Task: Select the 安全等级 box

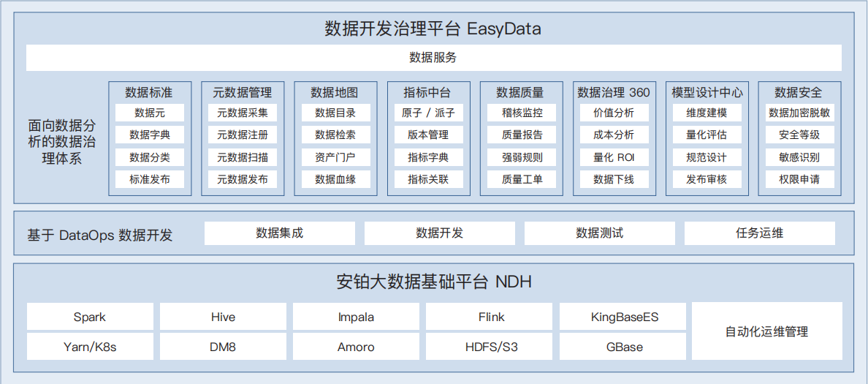Action: (x=799, y=135)
